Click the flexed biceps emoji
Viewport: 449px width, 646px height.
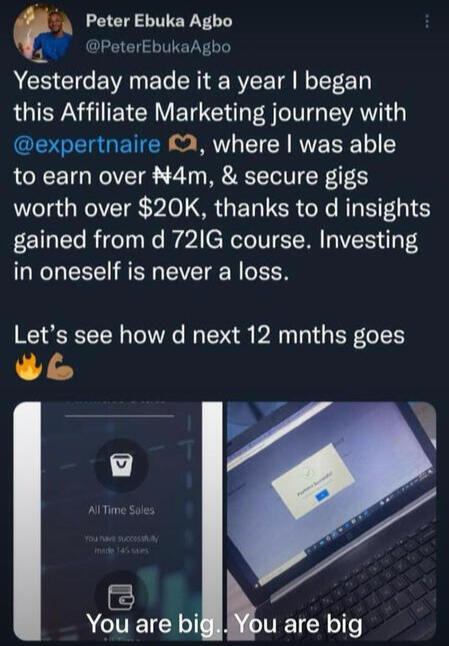(60, 367)
